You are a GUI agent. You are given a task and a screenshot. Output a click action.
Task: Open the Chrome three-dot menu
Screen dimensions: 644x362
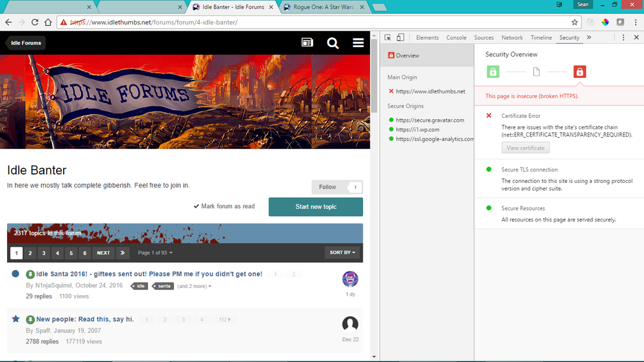coord(636,22)
